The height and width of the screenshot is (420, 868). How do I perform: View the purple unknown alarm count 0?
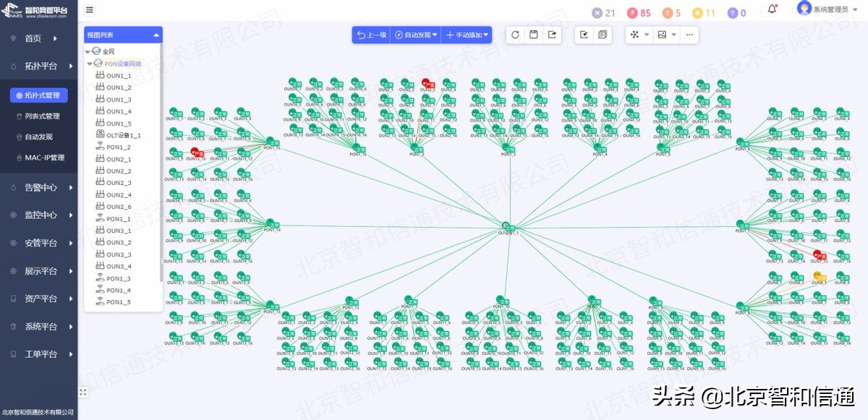pos(736,13)
